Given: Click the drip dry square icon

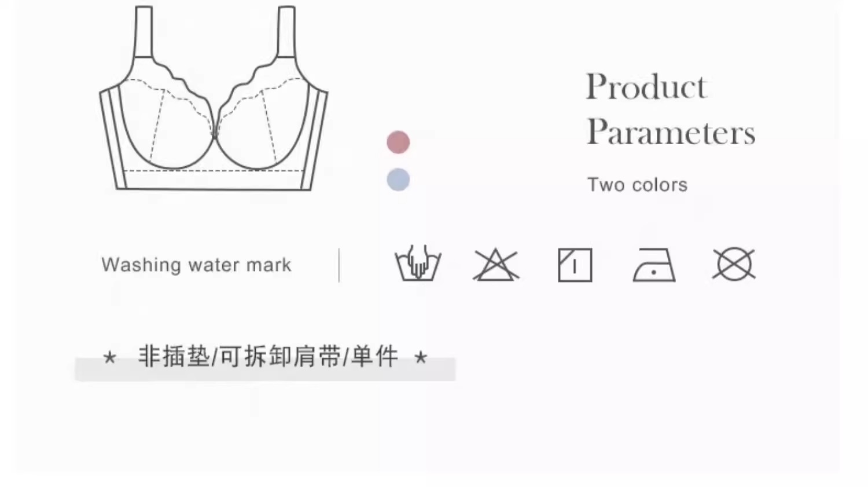Looking at the screenshot, I should click(x=575, y=265).
